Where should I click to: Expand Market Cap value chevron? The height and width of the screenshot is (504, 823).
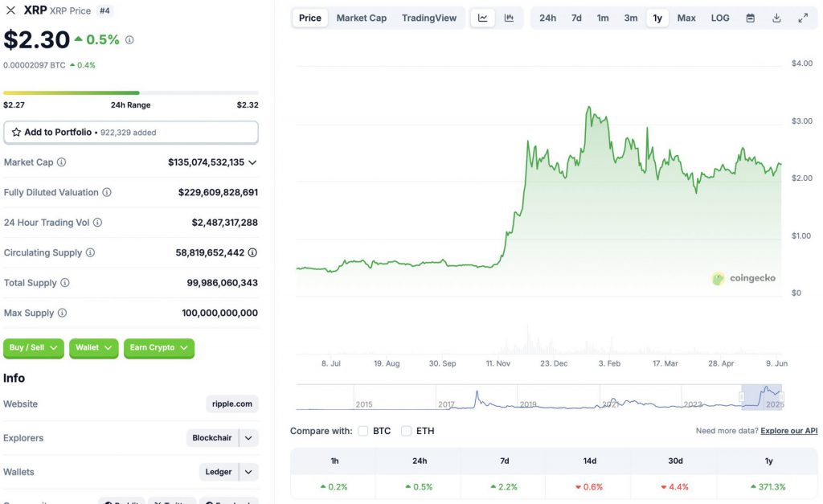(252, 162)
